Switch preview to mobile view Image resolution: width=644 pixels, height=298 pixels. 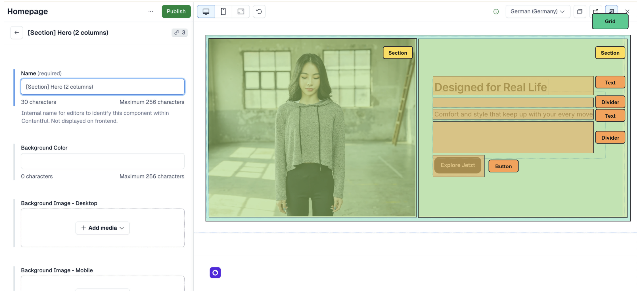coord(223,11)
